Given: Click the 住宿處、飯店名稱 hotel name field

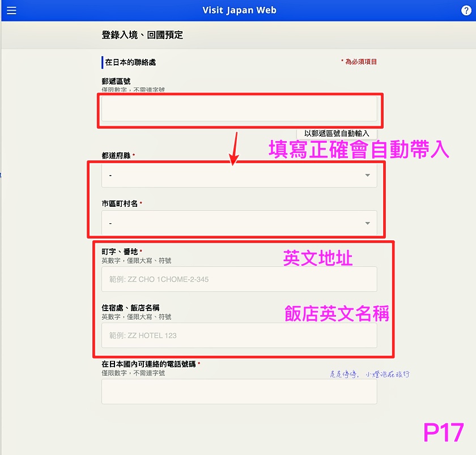Looking at the screenshot, I should [239, 335].
